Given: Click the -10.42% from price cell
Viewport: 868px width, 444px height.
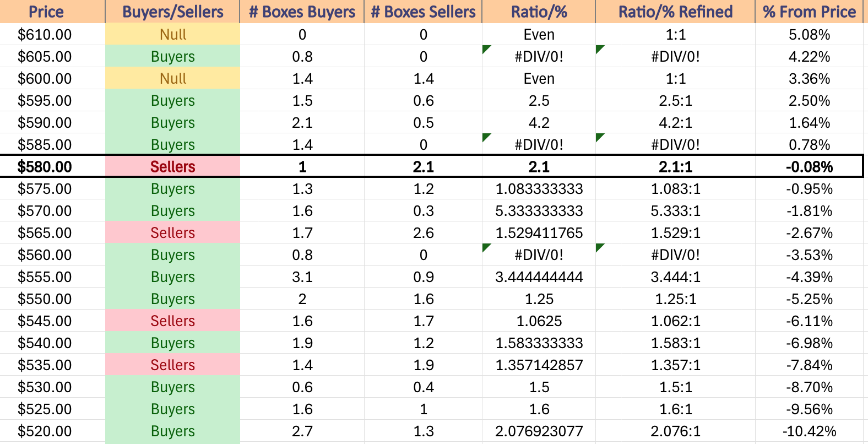Looking at the screenshot, I should pos(809,431).
